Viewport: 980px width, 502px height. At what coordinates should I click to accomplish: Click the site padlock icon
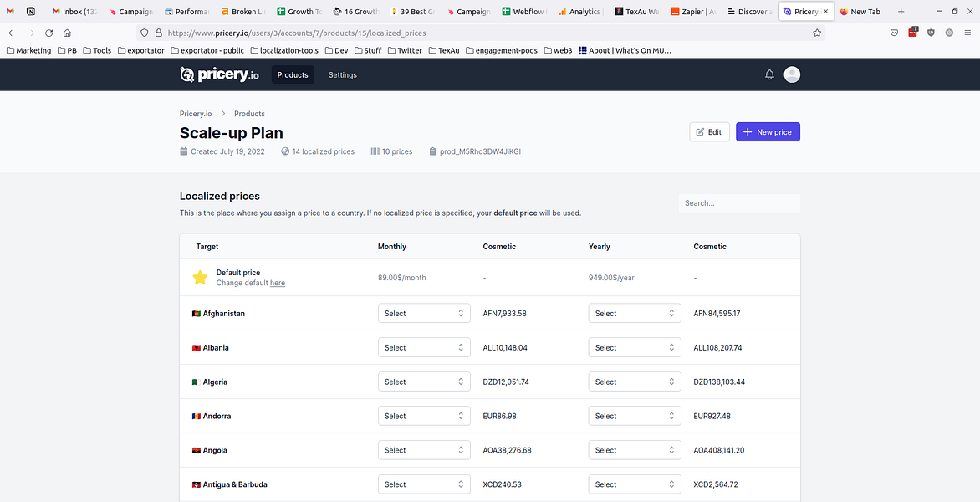click(159, 33)
